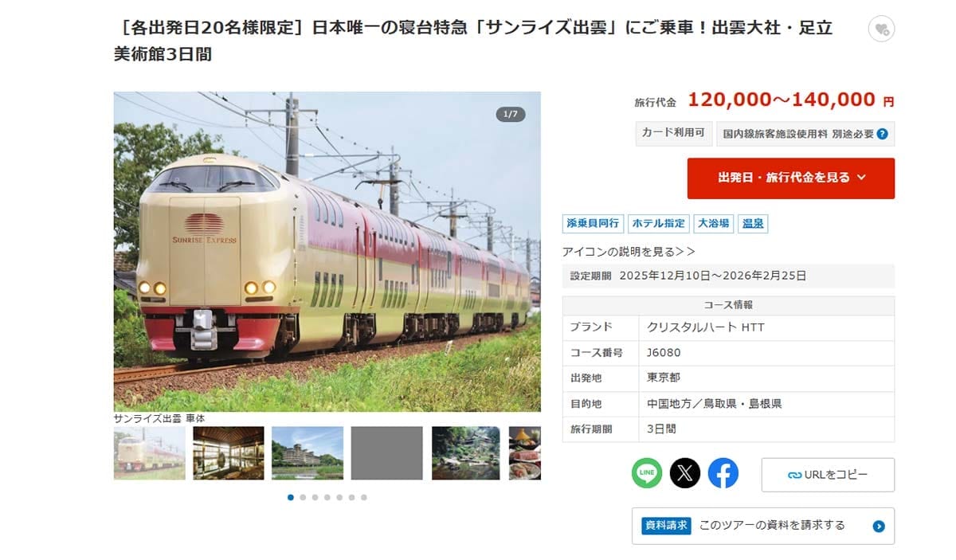The width and height of the screenshot is (956, 560).
Task: Share tour on LINE
Action: pyautogui.click(x=647, y=473)
